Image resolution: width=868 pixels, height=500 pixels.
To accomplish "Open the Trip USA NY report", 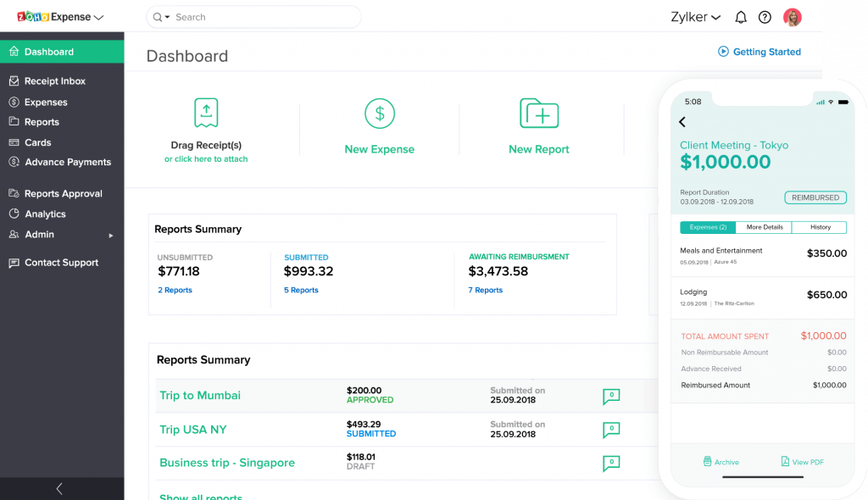I will [x=192, y=430].
